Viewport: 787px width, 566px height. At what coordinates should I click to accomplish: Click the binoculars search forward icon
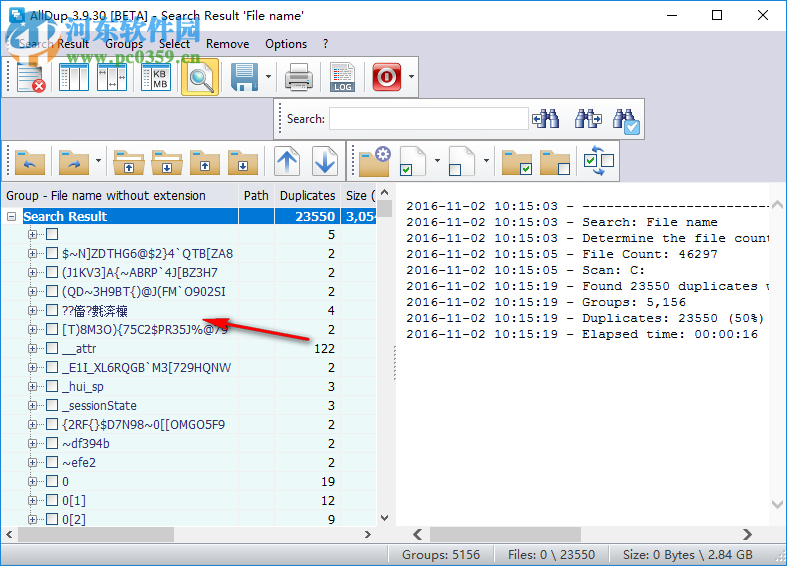pos(588,119)
